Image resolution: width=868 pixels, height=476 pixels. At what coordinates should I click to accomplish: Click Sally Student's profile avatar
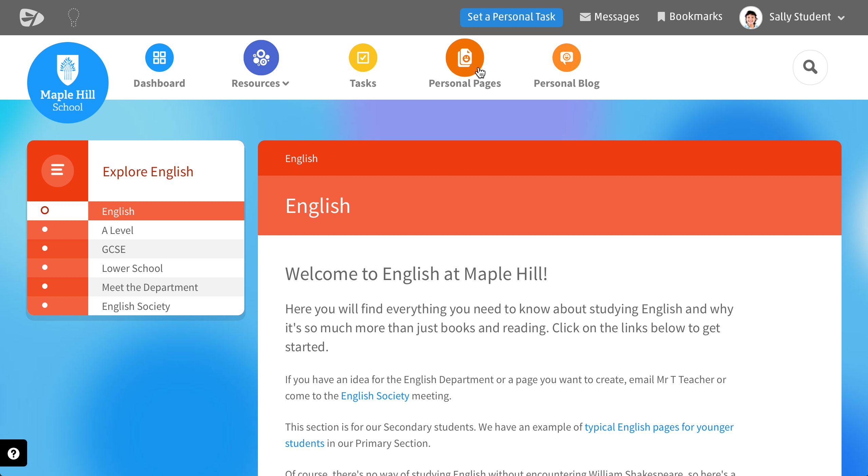click(x=750, y=18)
